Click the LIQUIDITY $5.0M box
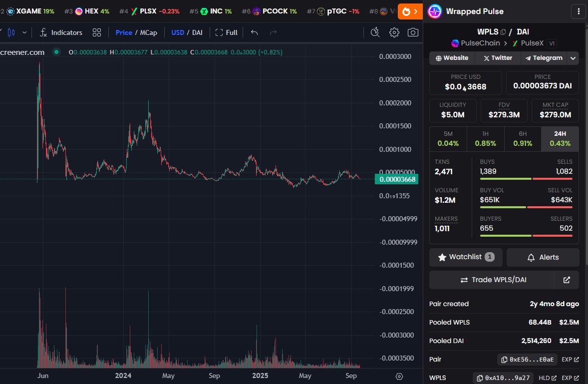 [453, 111]
